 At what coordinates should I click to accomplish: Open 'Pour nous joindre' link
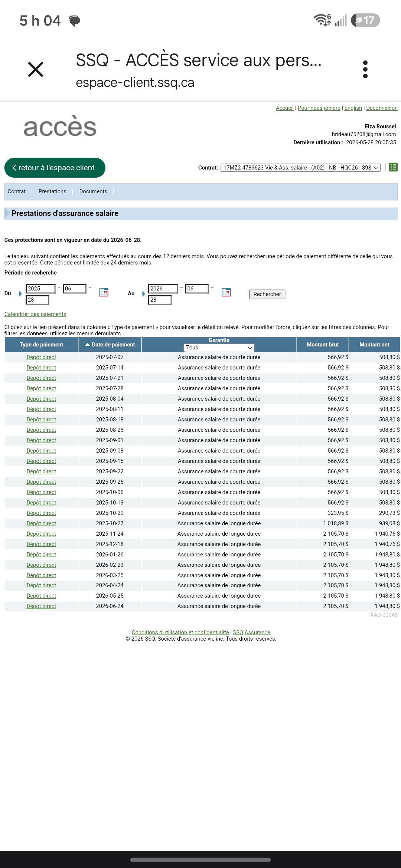pos(319,108)
